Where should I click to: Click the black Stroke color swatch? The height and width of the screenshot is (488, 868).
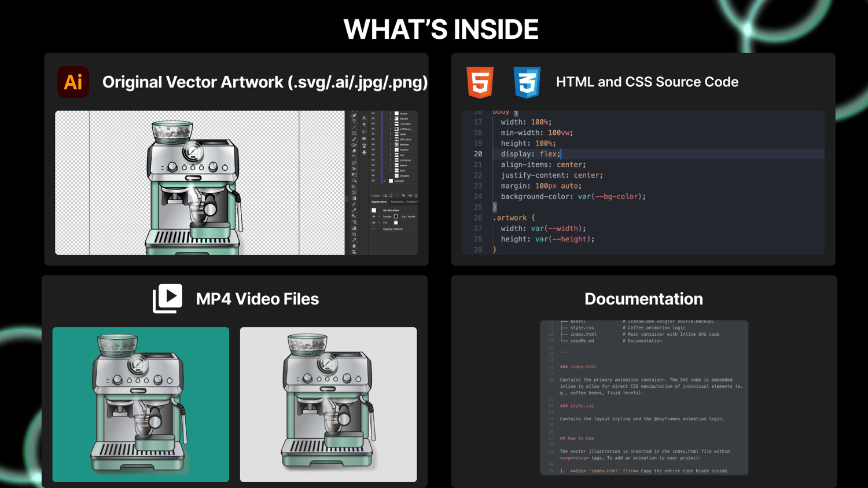[396, 217]
